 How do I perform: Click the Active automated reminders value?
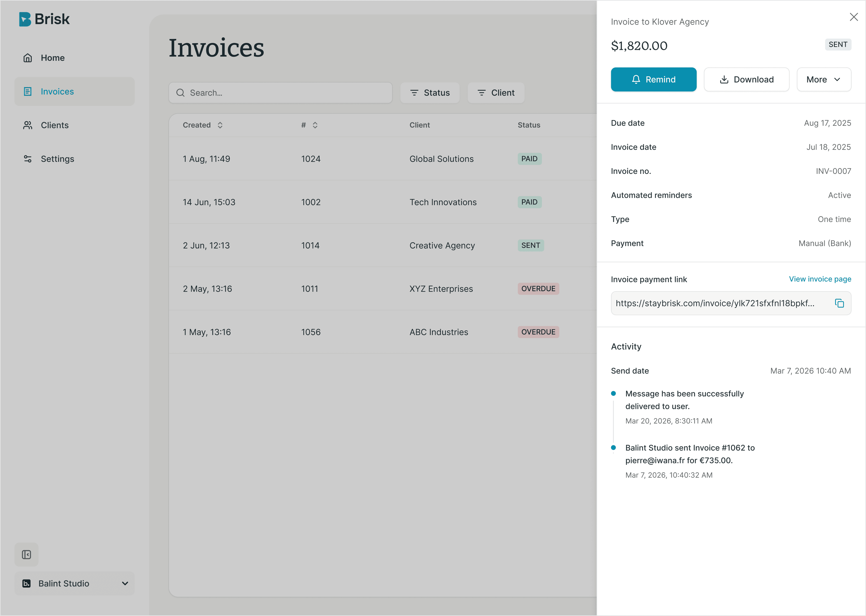(839, 195)
